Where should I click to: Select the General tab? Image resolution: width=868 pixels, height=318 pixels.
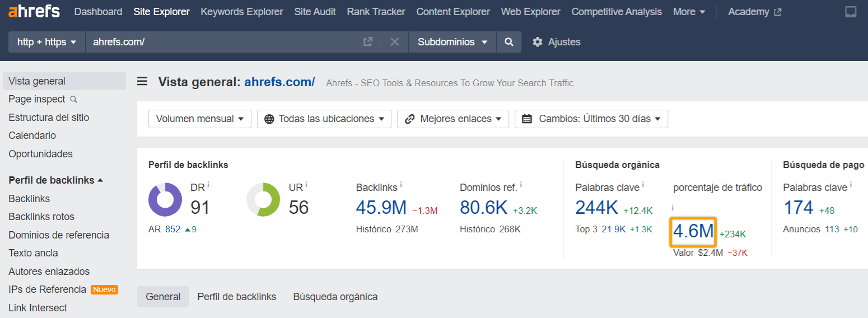163,297
